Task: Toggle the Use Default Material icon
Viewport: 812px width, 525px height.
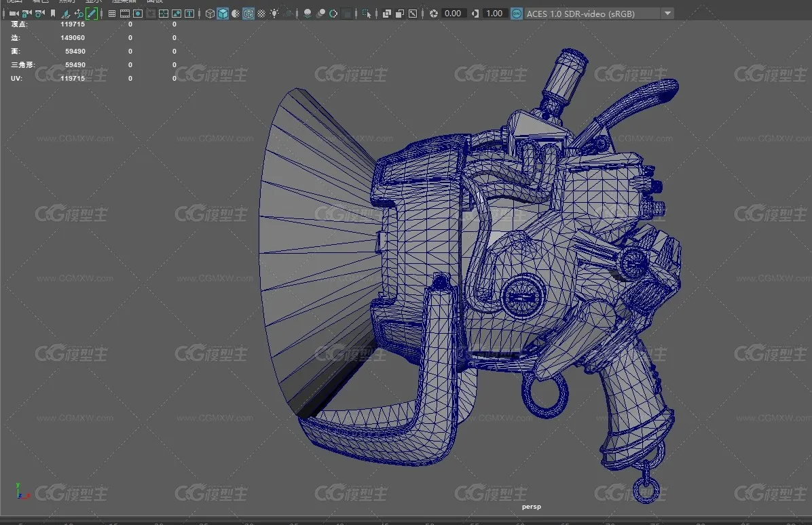Action: 236,14
